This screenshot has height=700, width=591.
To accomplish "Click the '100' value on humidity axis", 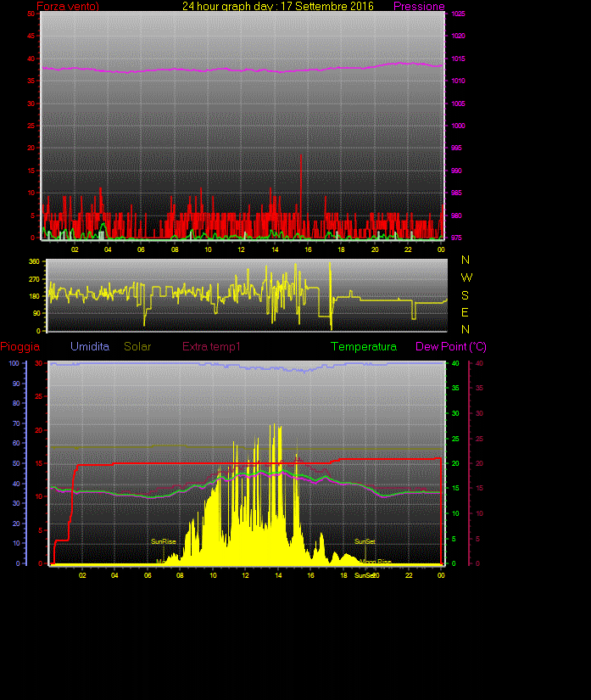I will point(14,363).
